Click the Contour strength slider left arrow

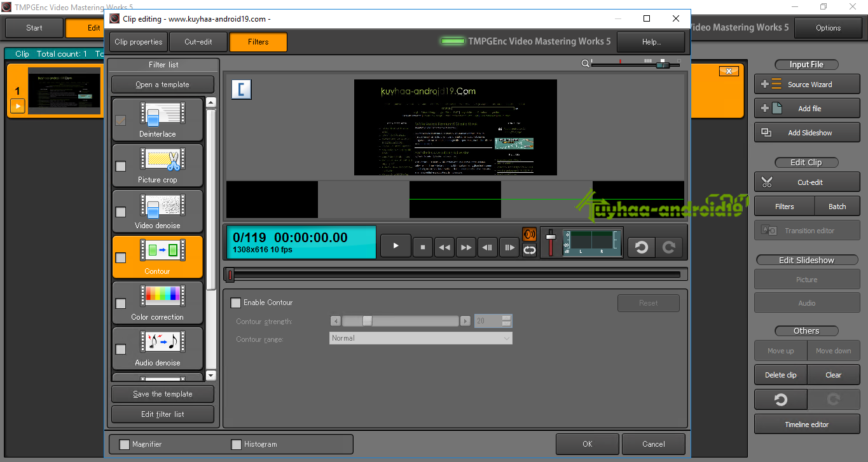336,321
